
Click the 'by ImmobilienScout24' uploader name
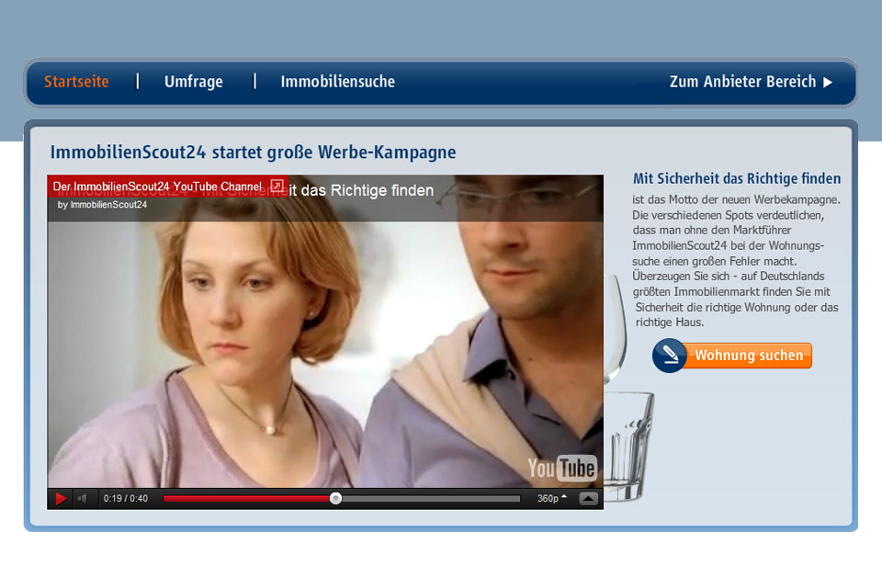(x=102, y=205)
